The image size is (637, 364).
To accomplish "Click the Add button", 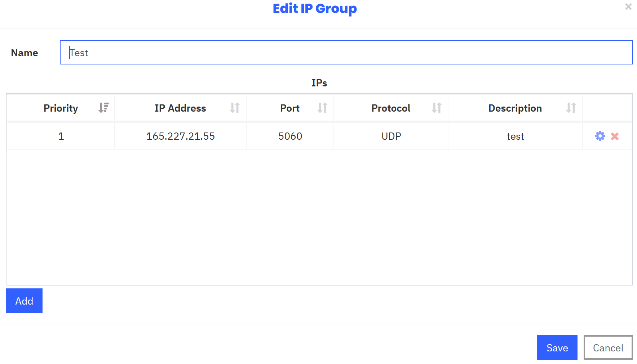I will pos(24,301).
